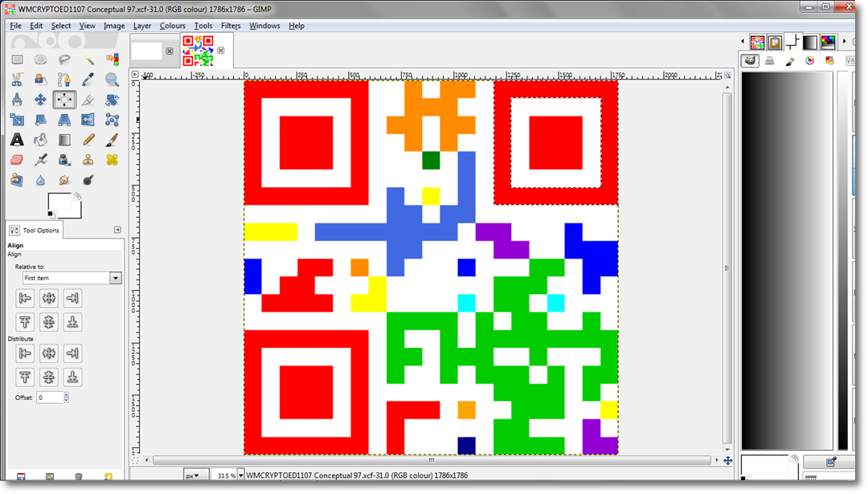Align centre of target horizontally
868x494 pixels.
click(49, 298)
